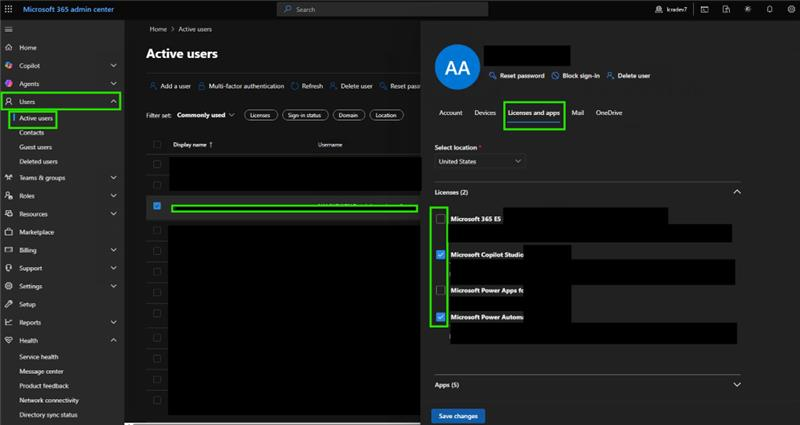This screenshot has width=800, height=425.
Task: Open Guest users in sidebar
Action: tap(36, 147)
